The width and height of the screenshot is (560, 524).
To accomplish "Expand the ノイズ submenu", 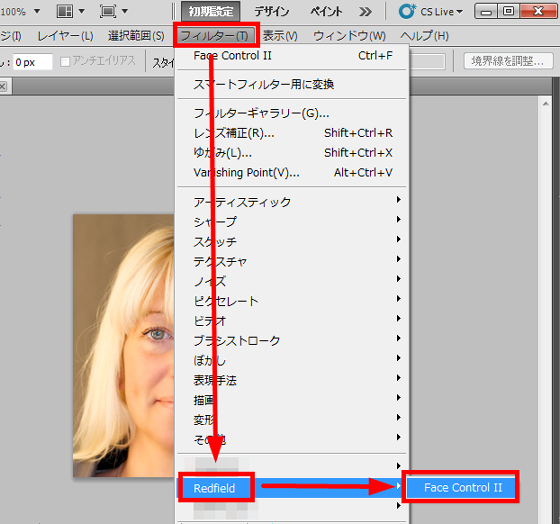I will tap(292, 281).
